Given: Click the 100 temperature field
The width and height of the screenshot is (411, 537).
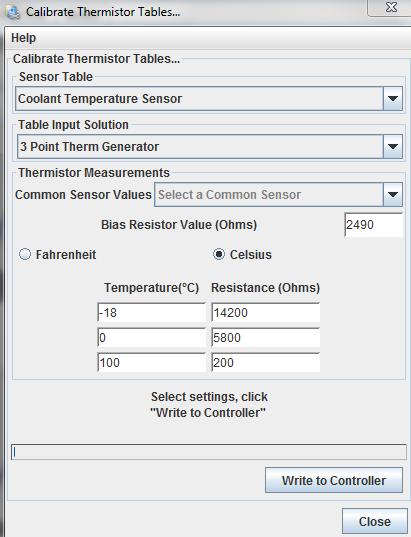Looking at the screenshot, I should click(151, 362).
